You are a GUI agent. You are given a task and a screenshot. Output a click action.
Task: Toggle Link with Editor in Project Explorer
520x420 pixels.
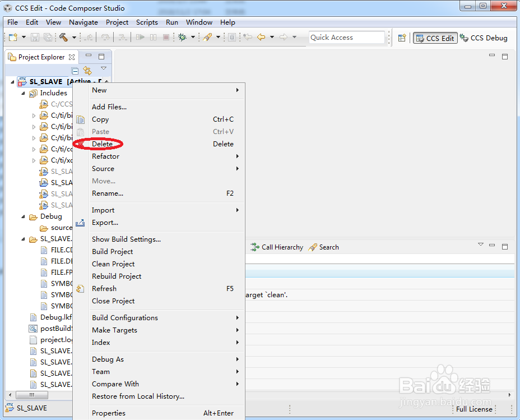pos(87,71)
